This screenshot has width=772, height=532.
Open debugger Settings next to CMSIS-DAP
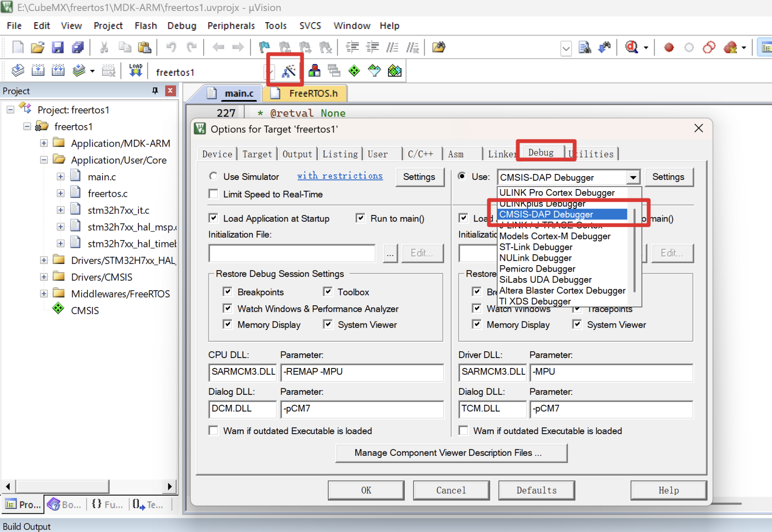click(668, 177)
